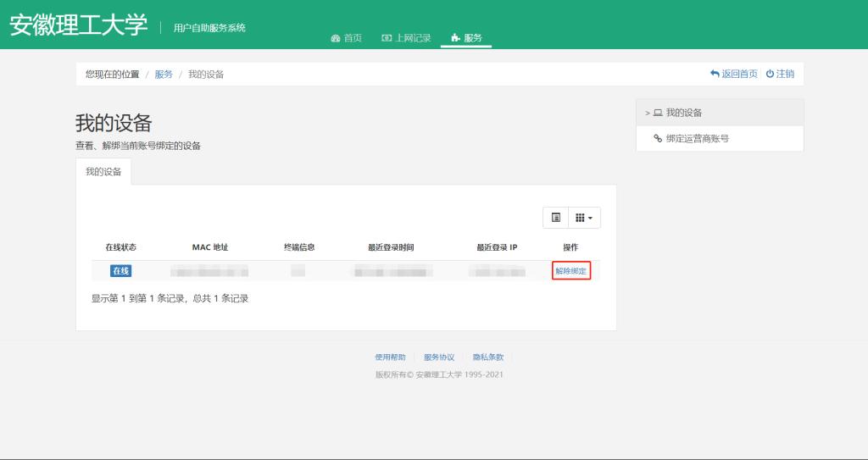Click the 最近登录 IP column header
The height and width of the screenshot is (460, 868).
pyautogui.click(x=497, y=247)
